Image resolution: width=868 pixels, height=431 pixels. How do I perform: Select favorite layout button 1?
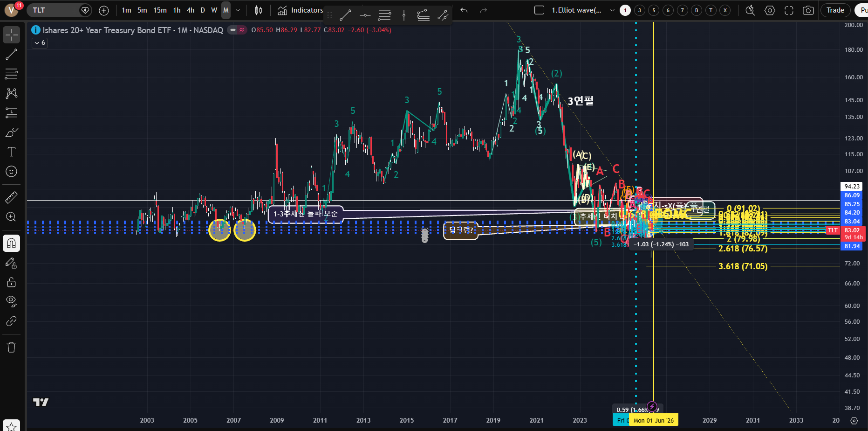pos(625,10)
